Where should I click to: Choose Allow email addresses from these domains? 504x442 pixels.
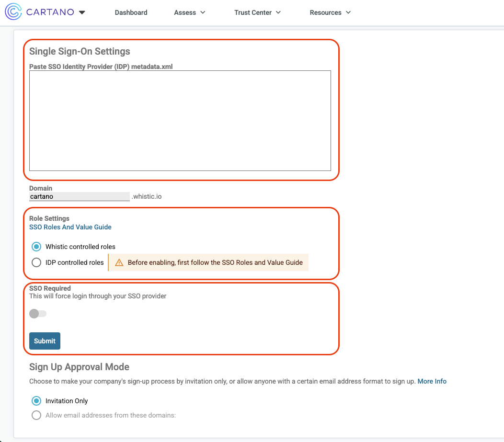36,415
